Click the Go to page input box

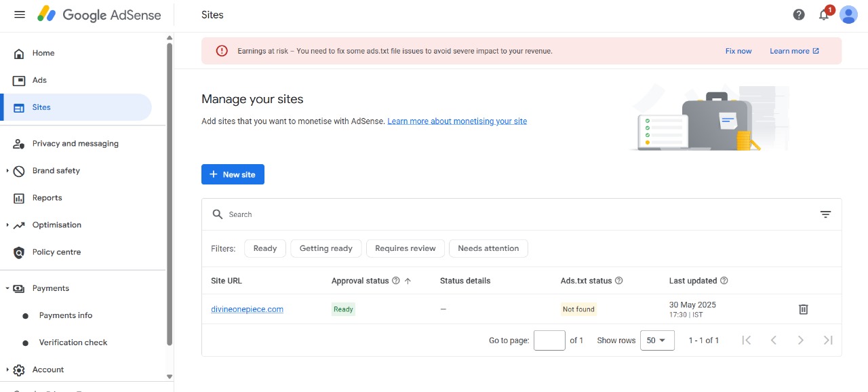(549, 340)
